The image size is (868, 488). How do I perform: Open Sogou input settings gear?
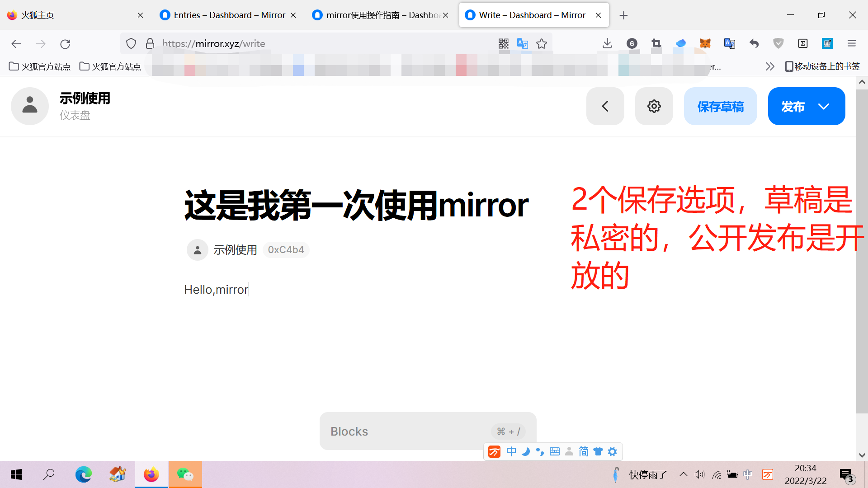coord(612,451)
